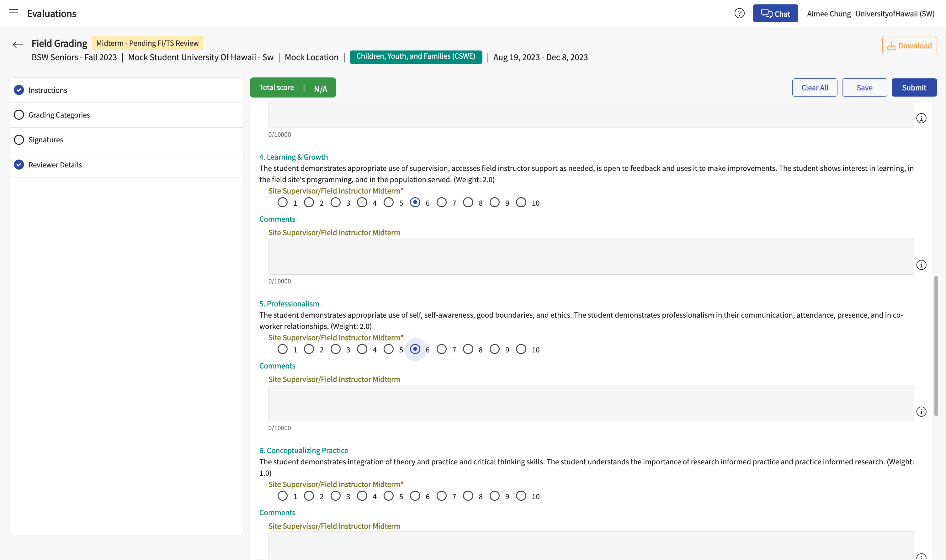Rate Learning & Growth as 8
Image resolution: width=946 pixels, height=560 pixels.
tap(468, 203)
